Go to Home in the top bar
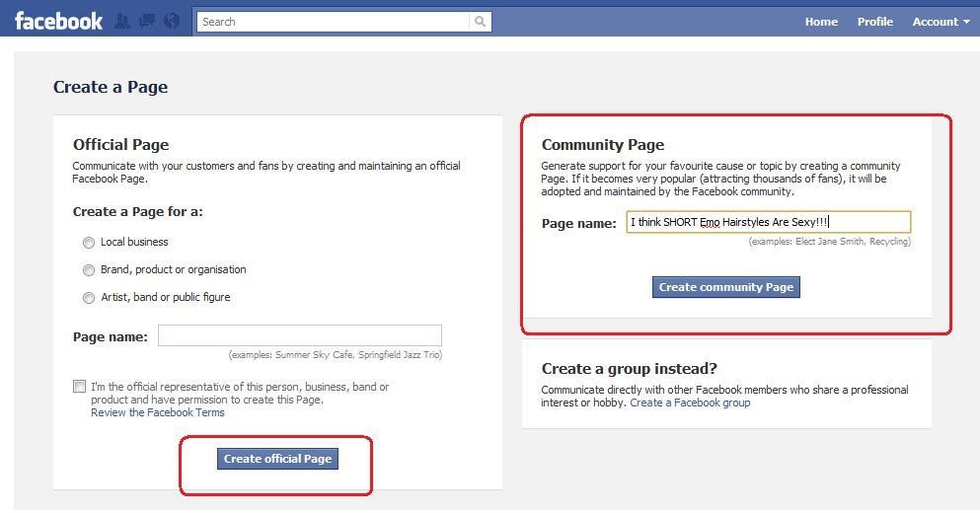 pyautogui.click(x=820, y=22)
